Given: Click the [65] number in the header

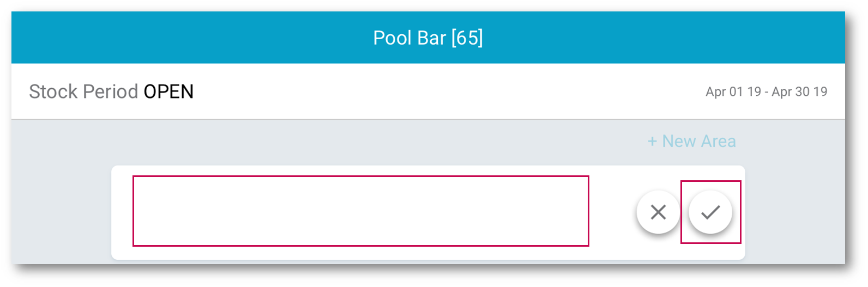Looking at the screenshot, I should tap(467, 38).
